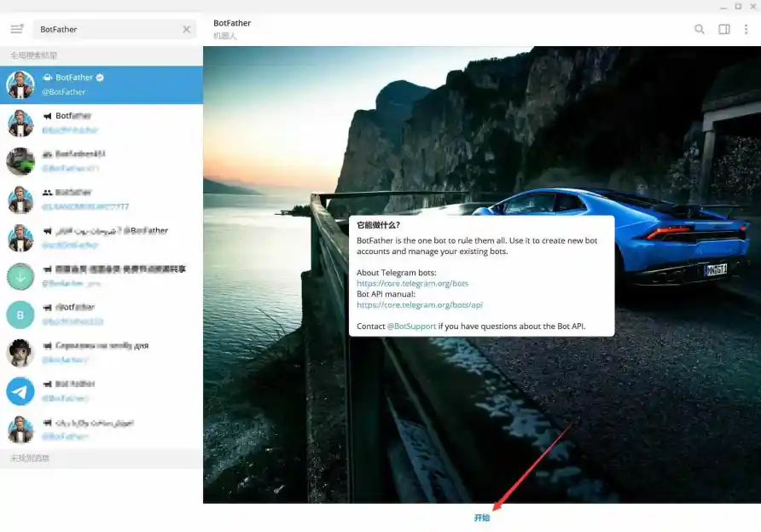Open the three-dot more options menu
Screen dimensions: 761x532
[746, 29]
